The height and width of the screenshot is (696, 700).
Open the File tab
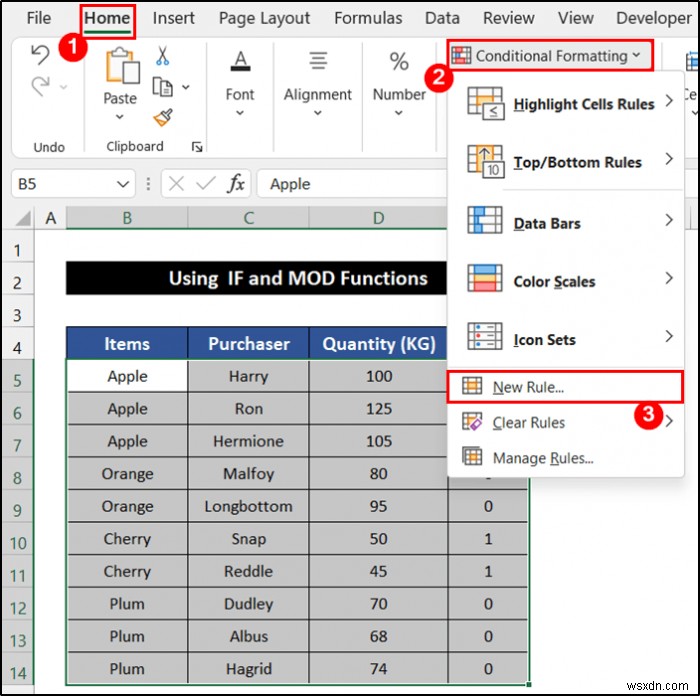pos(39,18)
